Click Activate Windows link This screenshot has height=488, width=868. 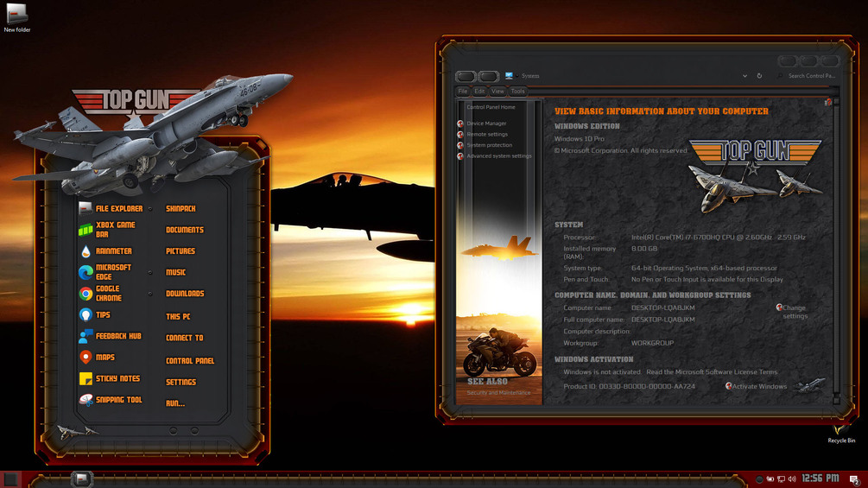(x=759, y=386)
